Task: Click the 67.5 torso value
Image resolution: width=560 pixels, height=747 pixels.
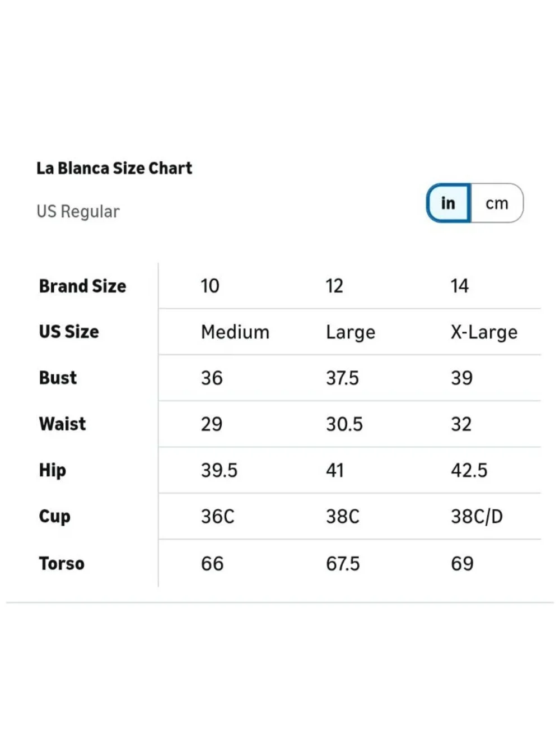Action: pyautogui.click(x=343, y=563)
